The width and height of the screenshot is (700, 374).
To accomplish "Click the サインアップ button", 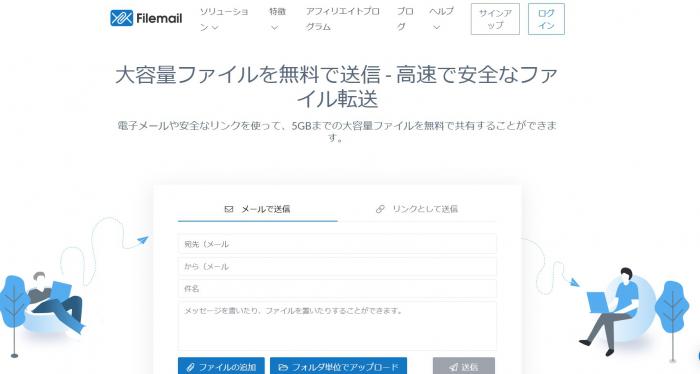I will 495,19.
